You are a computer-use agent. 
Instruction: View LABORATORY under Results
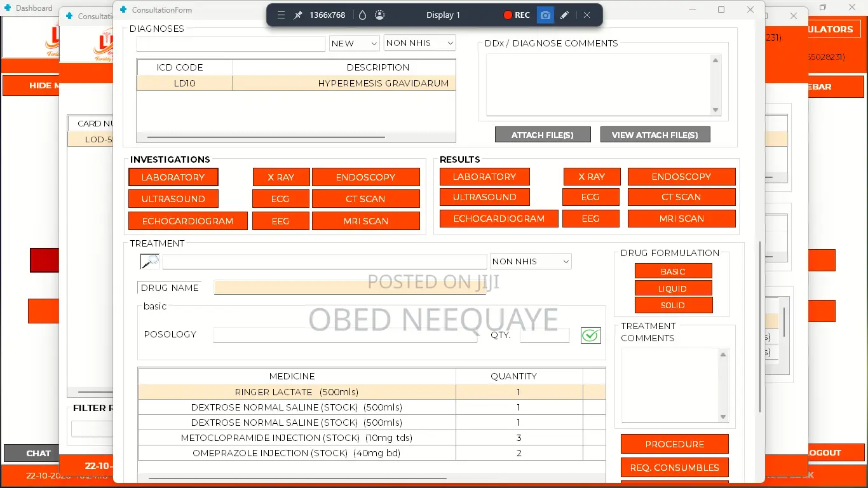click(484, 177)
